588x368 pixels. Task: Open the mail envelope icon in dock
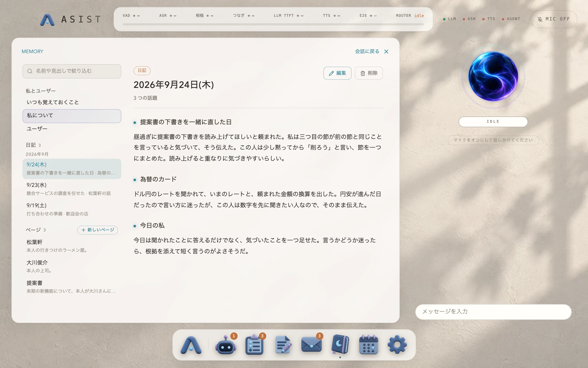click(x=312, y=345)
